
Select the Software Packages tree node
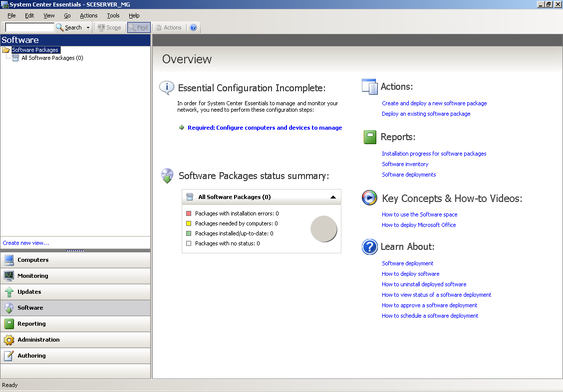tap(35, 50)
